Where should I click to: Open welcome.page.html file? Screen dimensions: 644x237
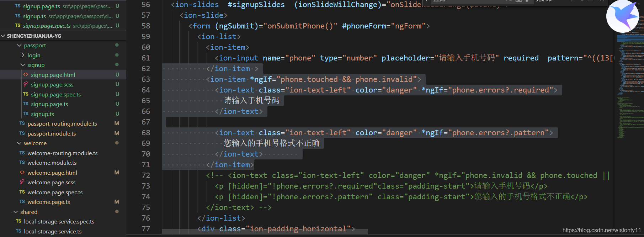tap(63, 173)
